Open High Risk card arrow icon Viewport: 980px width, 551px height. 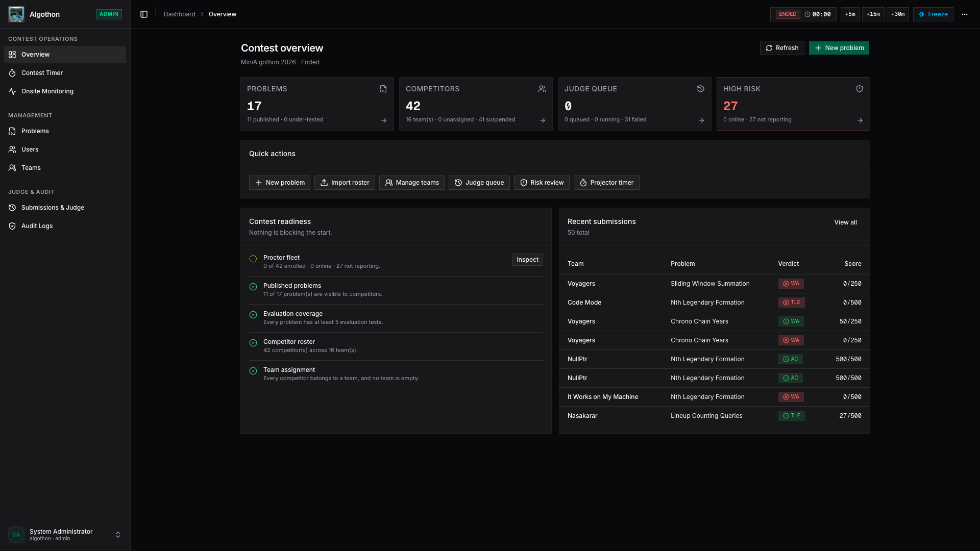point(860,120)
